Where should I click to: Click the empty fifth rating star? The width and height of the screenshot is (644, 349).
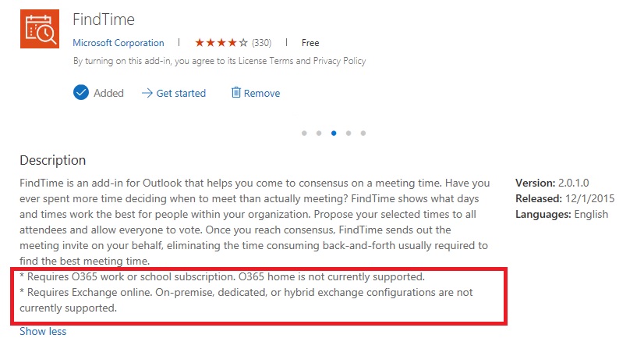(243, 42)
